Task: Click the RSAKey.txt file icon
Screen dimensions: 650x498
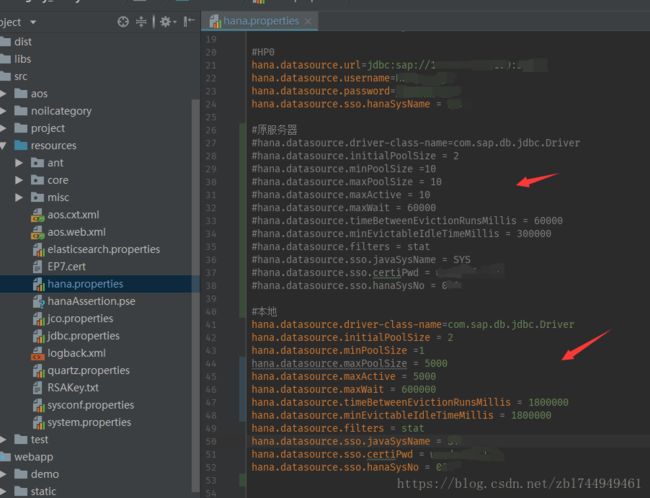Action: 38,388
